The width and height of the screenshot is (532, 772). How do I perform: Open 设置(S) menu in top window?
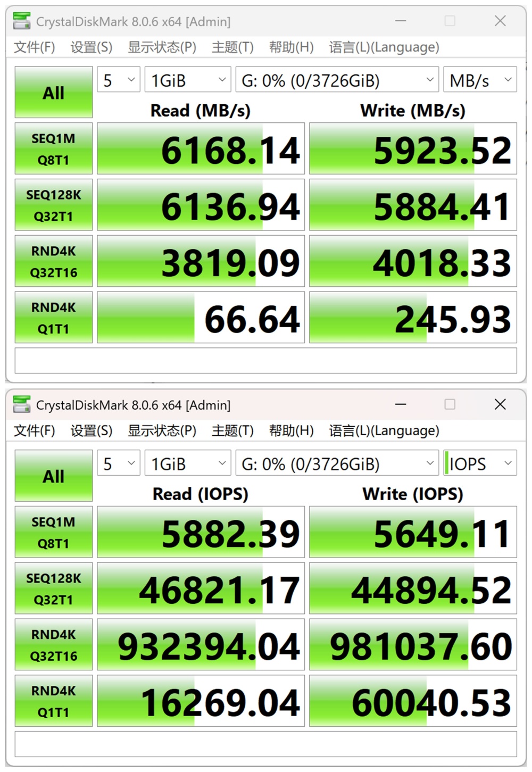pos(92,47)
